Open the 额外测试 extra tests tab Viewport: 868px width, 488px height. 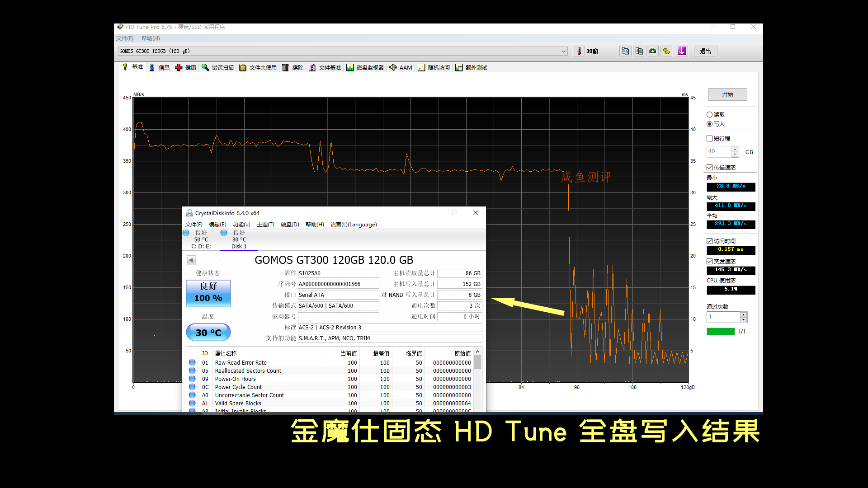[472, 67]
